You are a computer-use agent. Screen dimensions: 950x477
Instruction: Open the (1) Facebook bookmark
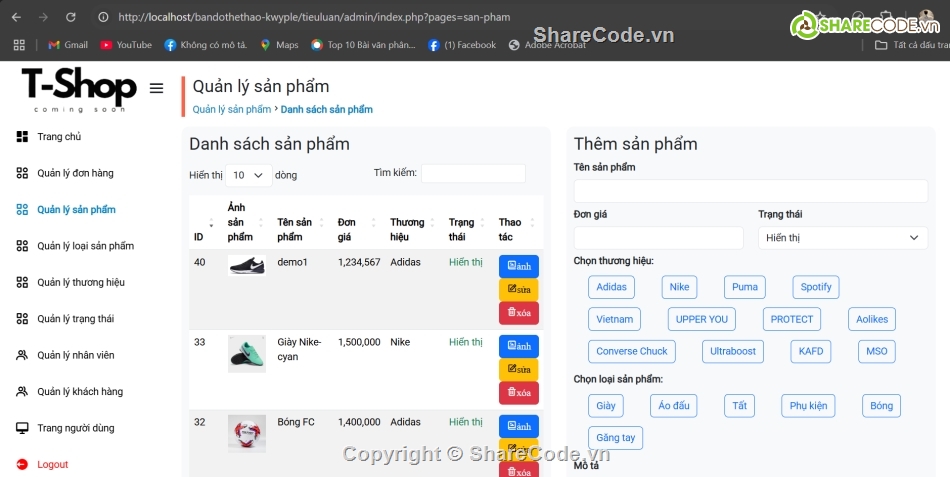[462, 45]
